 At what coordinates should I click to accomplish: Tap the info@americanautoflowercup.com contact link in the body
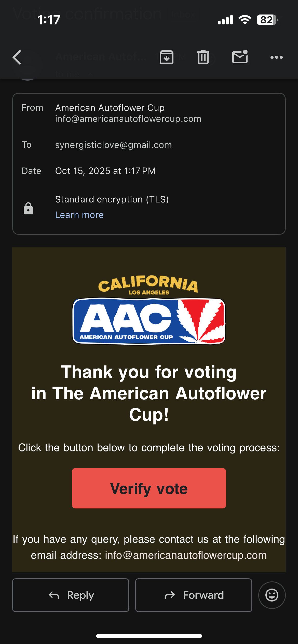(186, 555)
